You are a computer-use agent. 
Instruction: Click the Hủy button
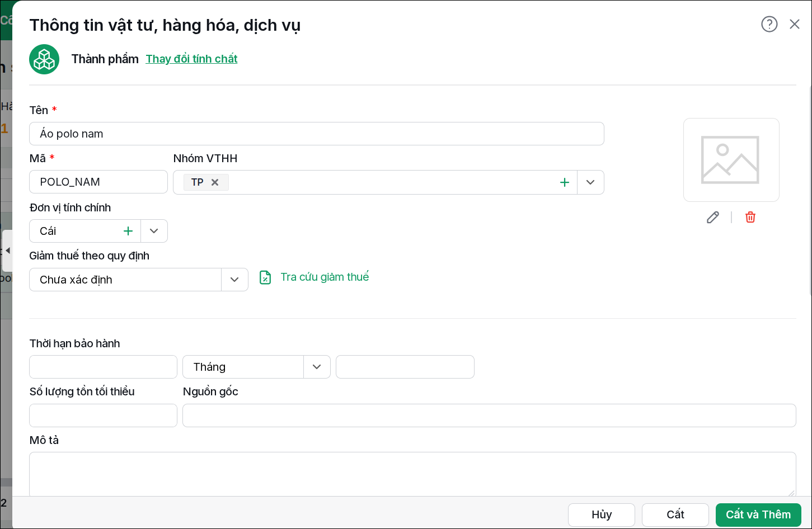click(602, 514)
